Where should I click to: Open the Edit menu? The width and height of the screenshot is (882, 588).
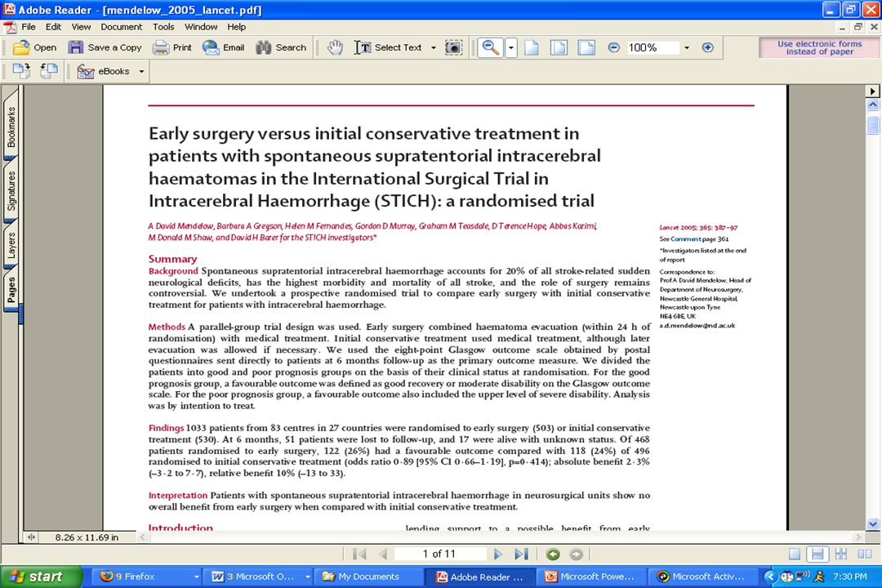(x=53, y=26)
